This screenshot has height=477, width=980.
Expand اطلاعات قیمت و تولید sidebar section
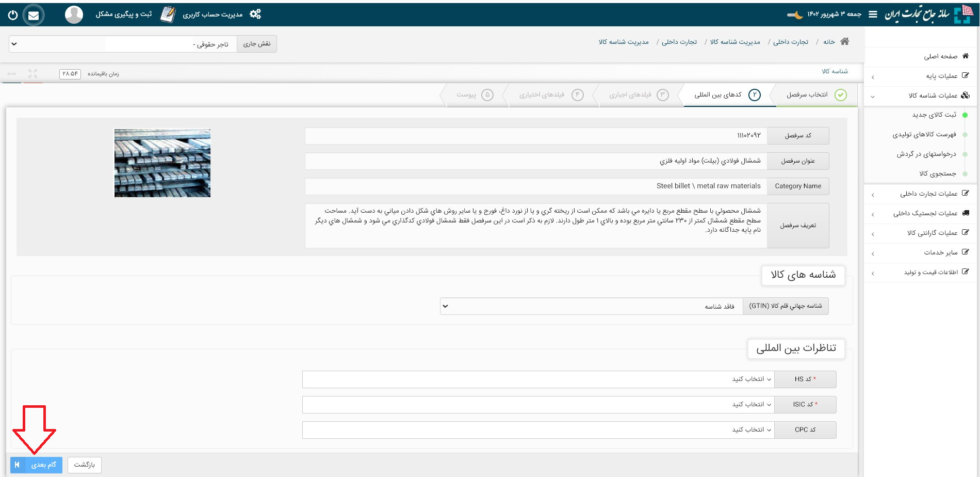point(922,273)
